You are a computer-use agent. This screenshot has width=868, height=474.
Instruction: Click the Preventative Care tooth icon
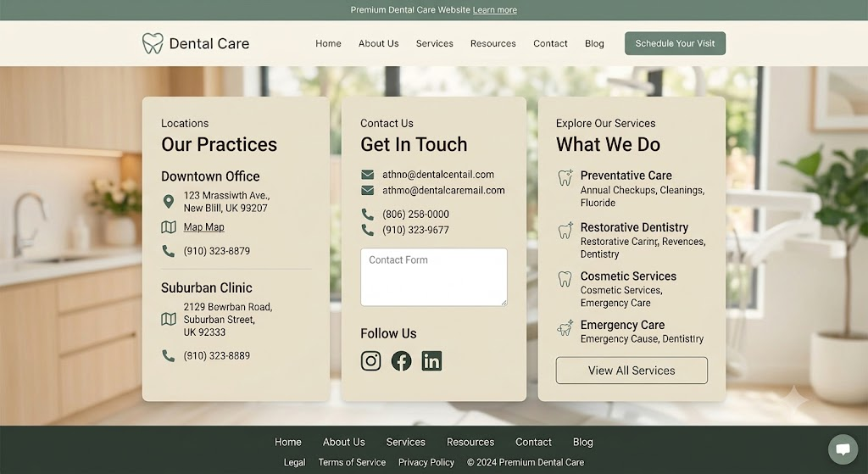coord(565,177)
